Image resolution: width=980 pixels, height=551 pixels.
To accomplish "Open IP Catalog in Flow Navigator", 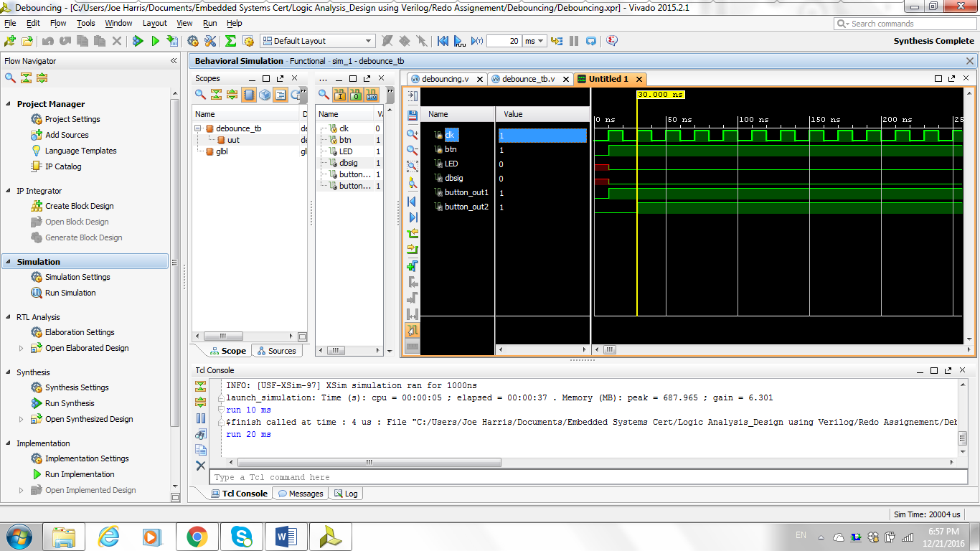I will pyautogui.click(x=63, y=166).
